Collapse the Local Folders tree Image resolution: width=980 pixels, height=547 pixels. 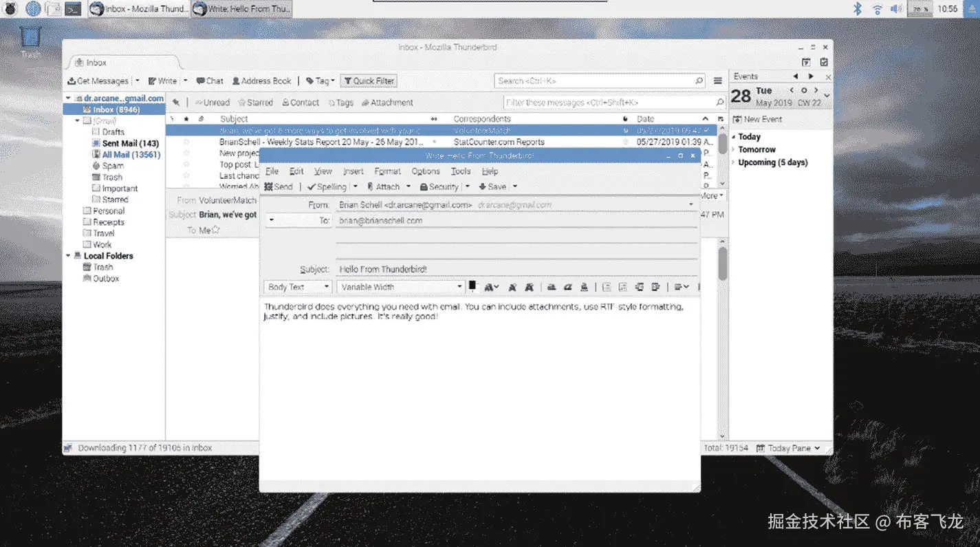[68, 255]
